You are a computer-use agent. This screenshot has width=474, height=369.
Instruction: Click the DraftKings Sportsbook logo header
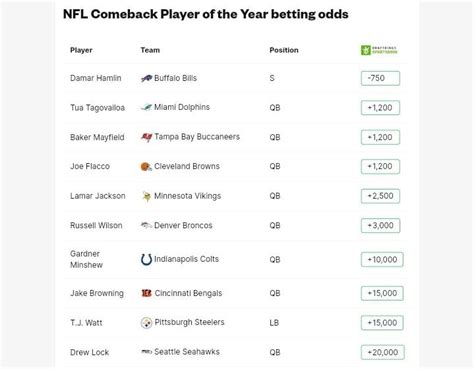379,50
